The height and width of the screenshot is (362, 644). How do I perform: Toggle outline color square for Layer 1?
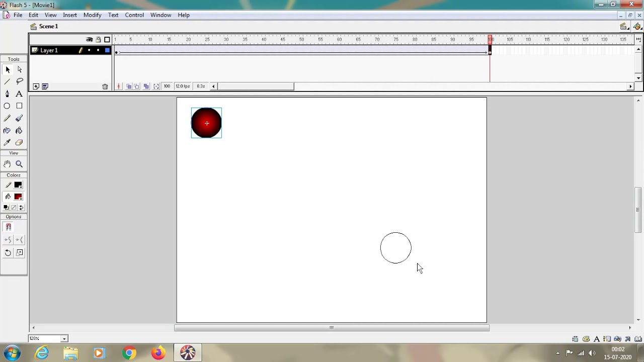107,50
